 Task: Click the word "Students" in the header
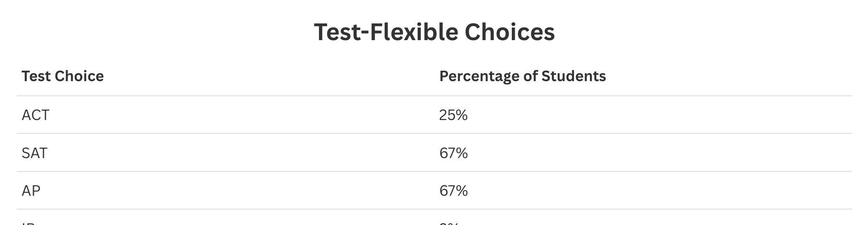(x=573, y=76)
